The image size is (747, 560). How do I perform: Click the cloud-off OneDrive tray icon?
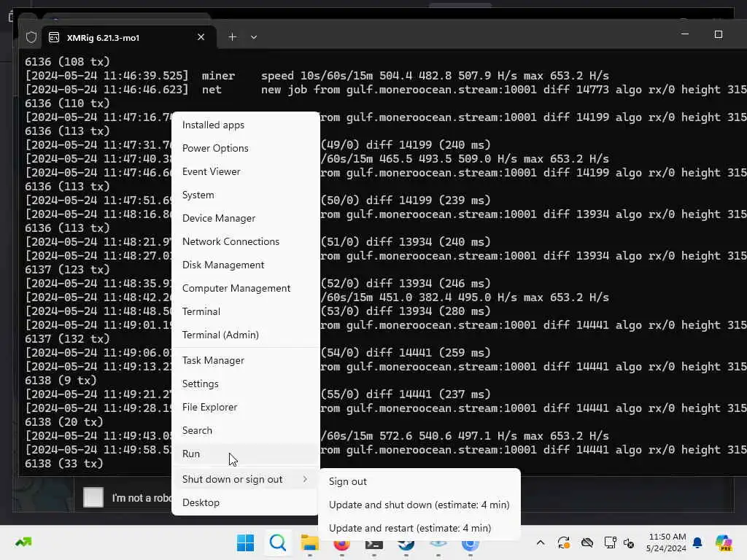(x=587, y=542)
